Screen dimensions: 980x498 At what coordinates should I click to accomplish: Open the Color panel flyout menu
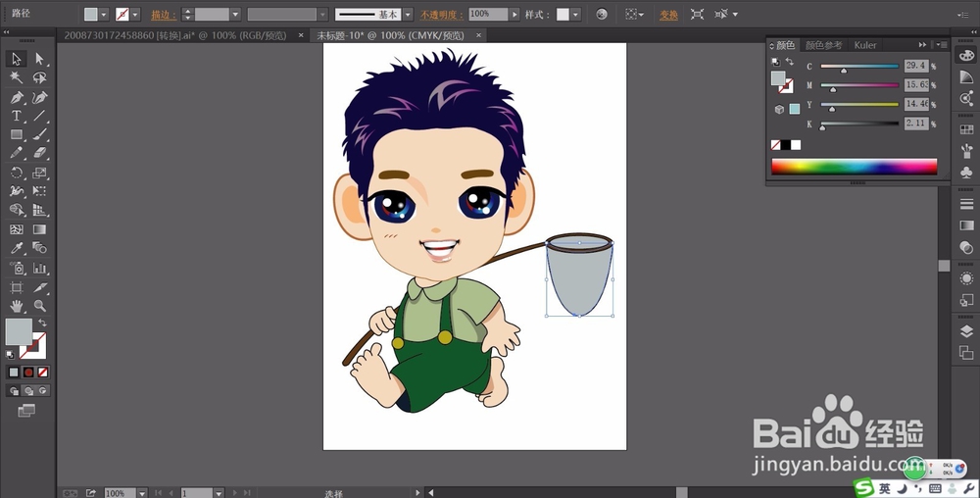[x=942, y=45]
